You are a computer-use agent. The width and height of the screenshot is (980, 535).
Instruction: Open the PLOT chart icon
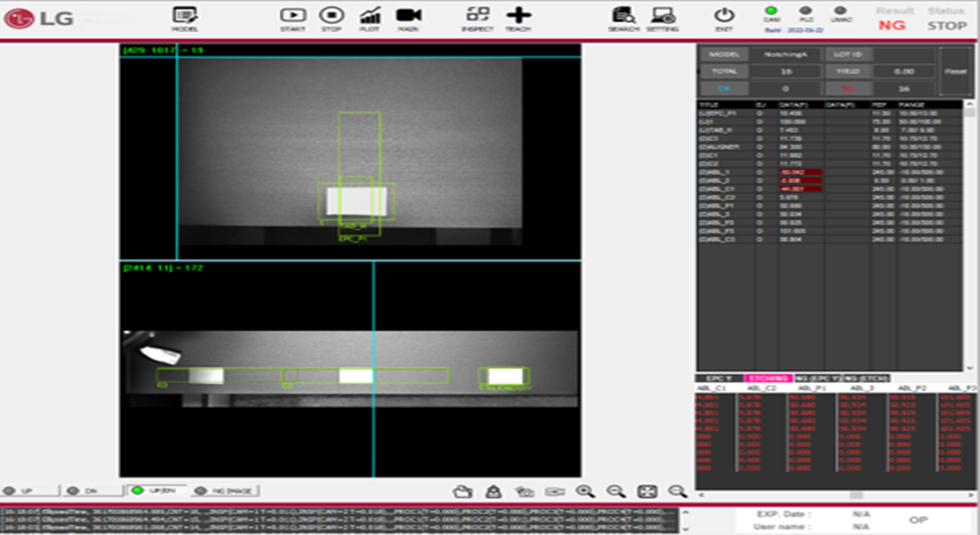(371, 16)
